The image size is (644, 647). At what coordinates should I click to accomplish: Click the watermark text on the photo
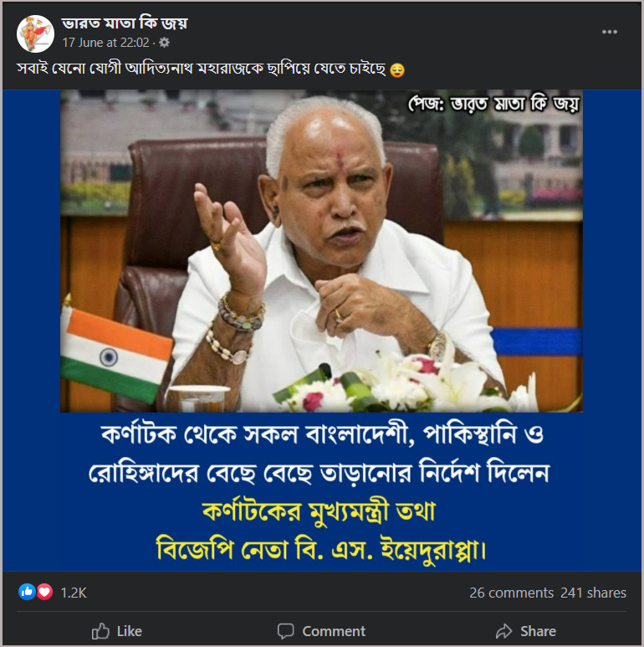pyautogui.click(x=494, y=104)
